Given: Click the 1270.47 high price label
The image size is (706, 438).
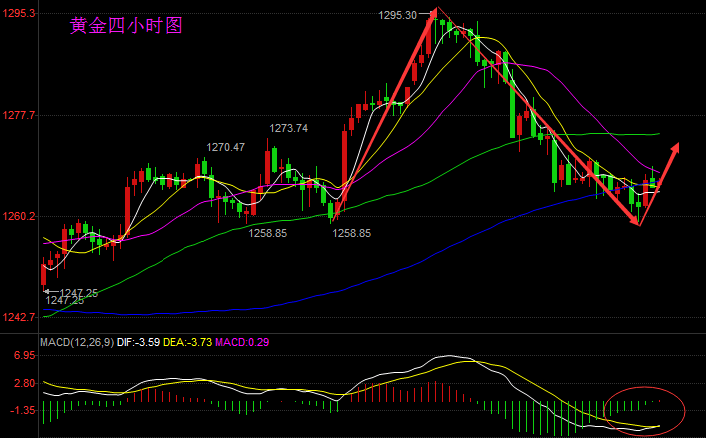Looking at the screenshot, I should (226, 147).
